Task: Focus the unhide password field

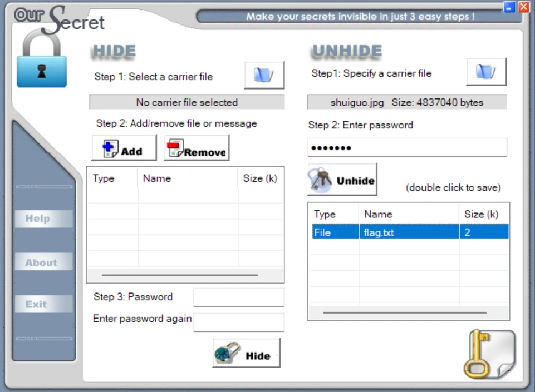Action: pos(407,147)
